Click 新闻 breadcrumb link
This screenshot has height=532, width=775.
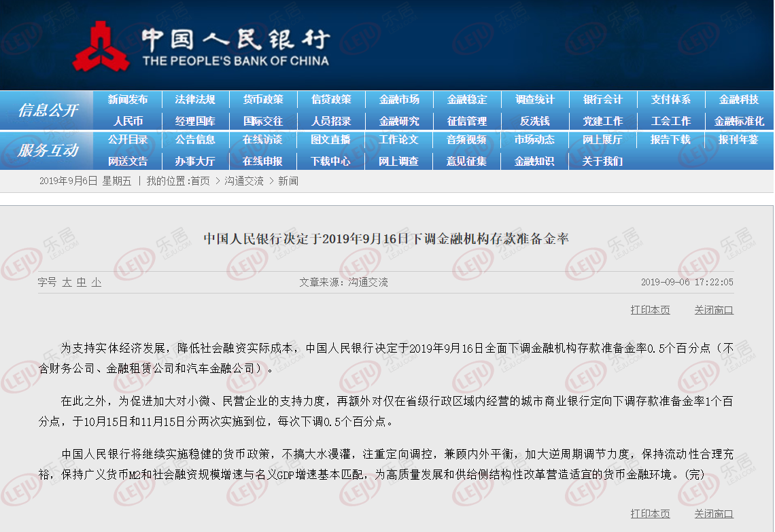coord(288,181)
